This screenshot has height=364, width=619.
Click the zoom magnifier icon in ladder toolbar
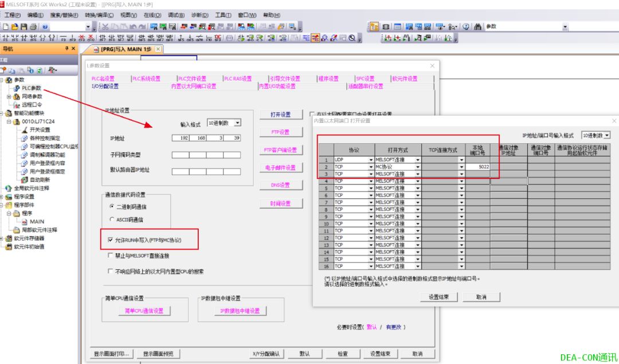click(351, 38)
